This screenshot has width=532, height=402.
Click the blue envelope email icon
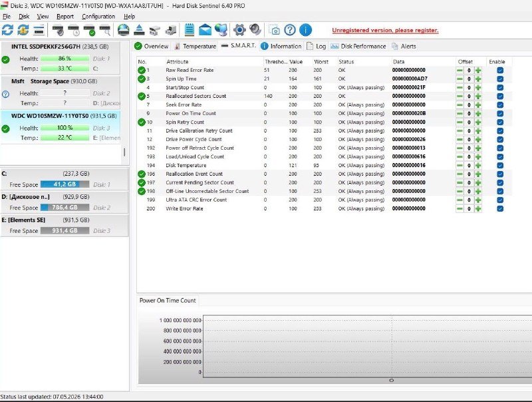click(205, 30)
